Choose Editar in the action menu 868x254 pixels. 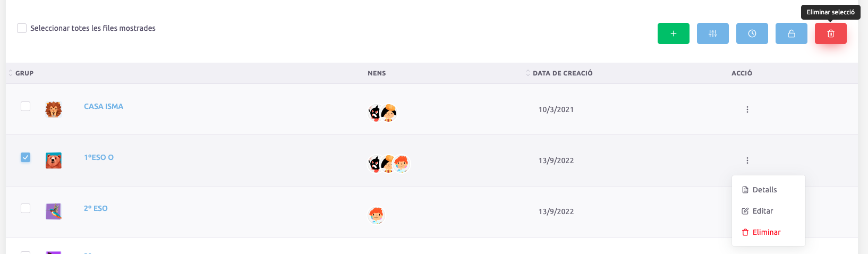point(762,211)
